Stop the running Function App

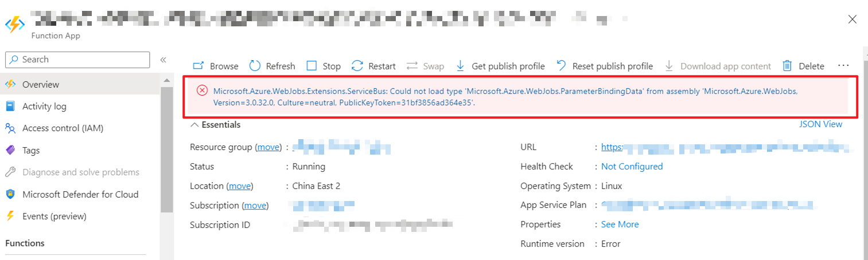[x=324, y=66]
